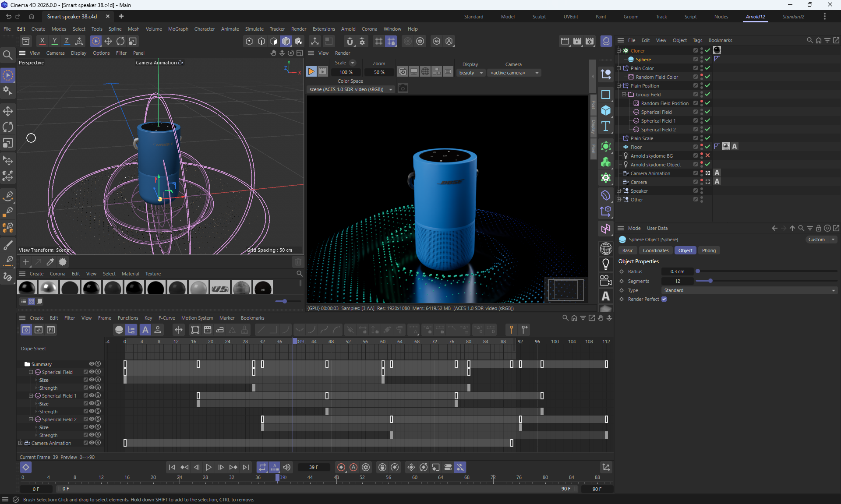
Task: Open the sphere Type dropdown
Action: point(749,290)
